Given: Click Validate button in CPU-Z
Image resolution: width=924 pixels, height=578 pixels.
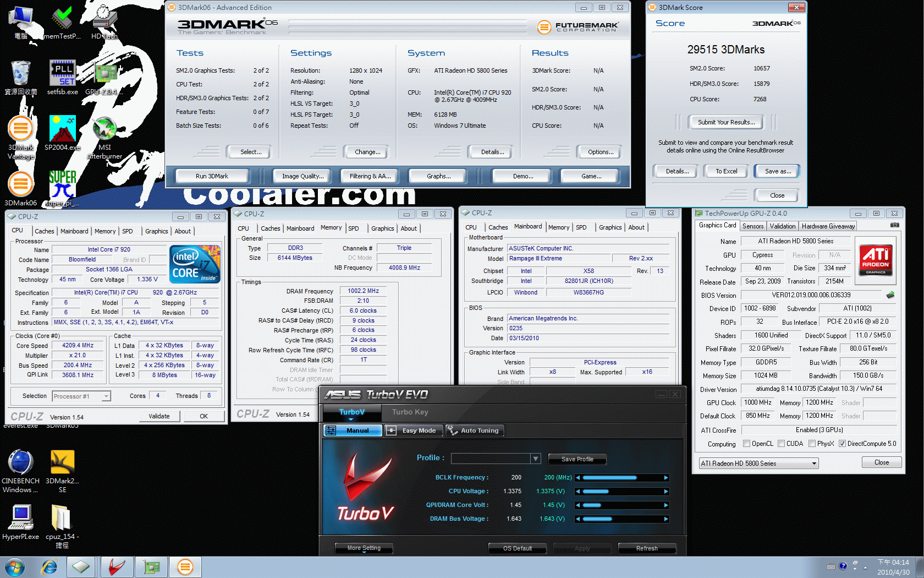Looking at the screenshot, I should [x=159, y=416].
